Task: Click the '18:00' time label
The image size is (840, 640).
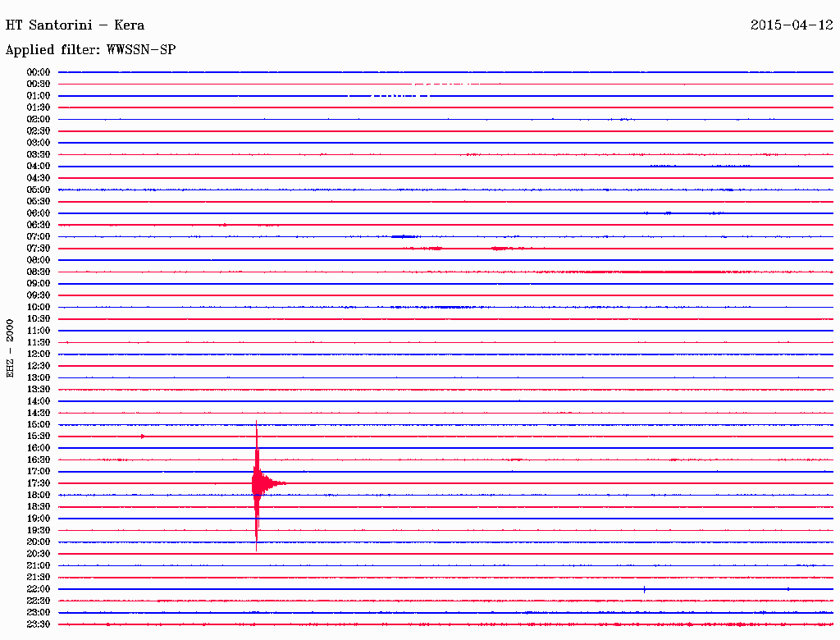Action: pyautogui.click(x=39, y=495)
